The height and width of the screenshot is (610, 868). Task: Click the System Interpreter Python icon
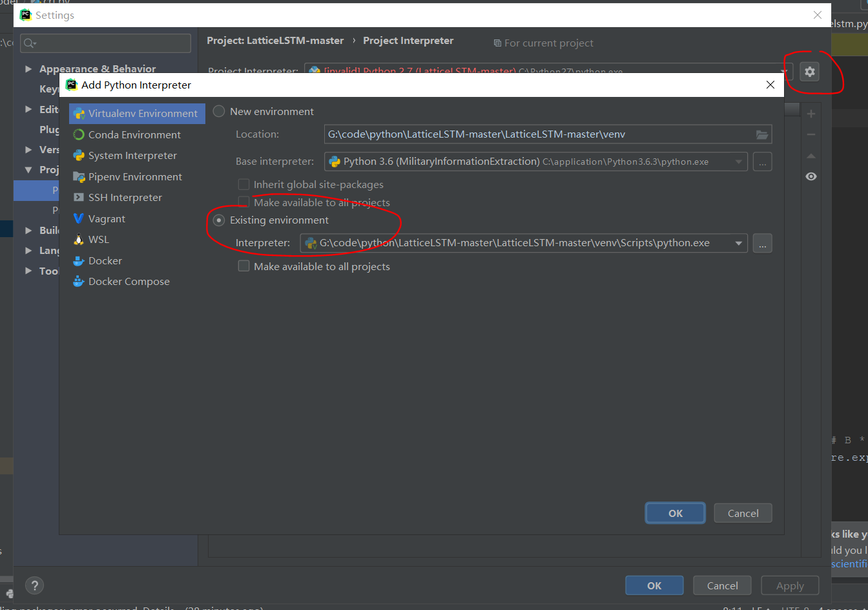point(79,156)
